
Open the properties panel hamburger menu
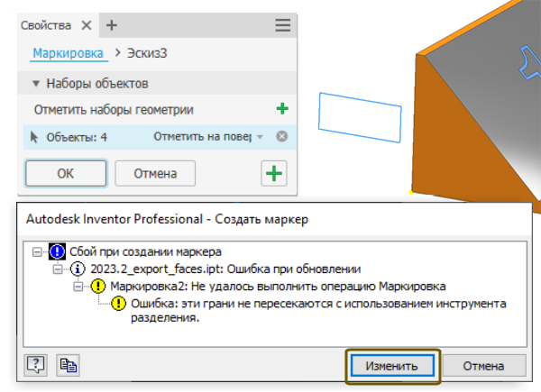tap(282, 25)
